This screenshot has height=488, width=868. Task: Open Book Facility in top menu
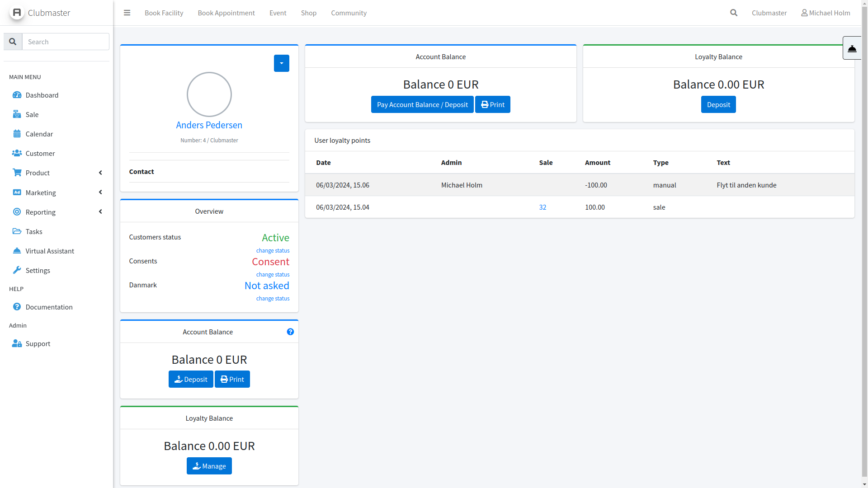164,13
